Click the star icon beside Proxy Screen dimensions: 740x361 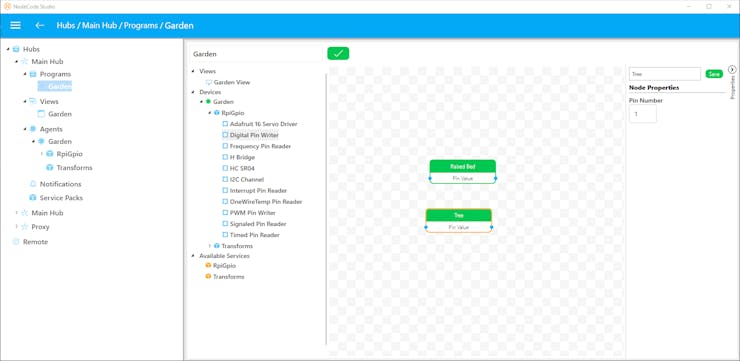pos(25,227)
